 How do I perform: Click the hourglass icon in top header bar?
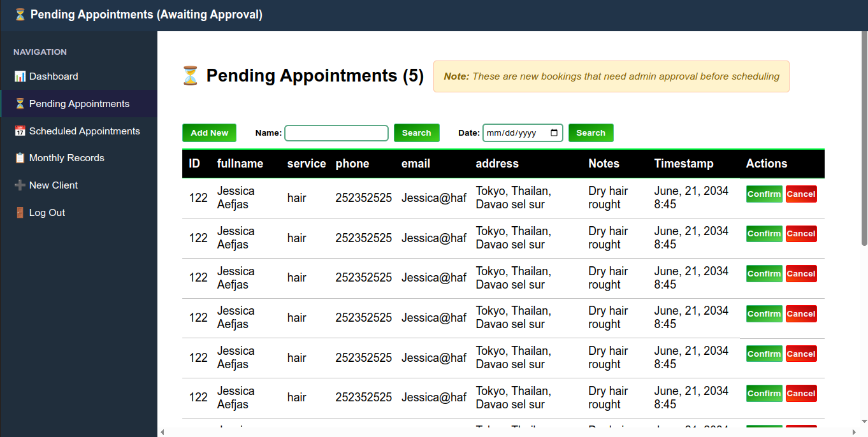(20, 15)
